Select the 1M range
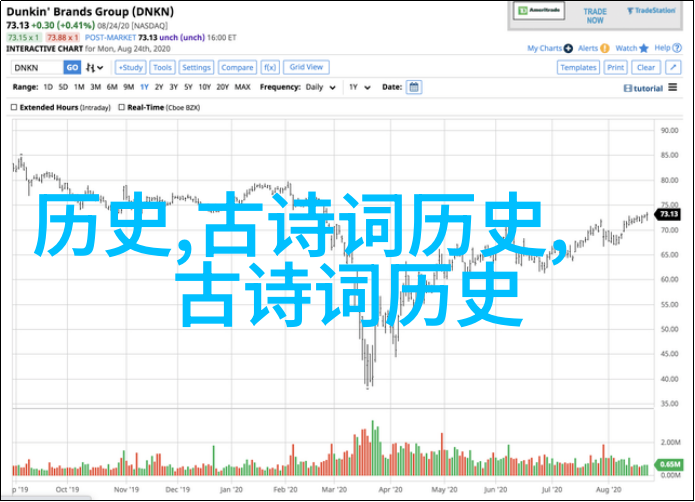Viewport: 695px width, 502px height. [x=79, y=87]
